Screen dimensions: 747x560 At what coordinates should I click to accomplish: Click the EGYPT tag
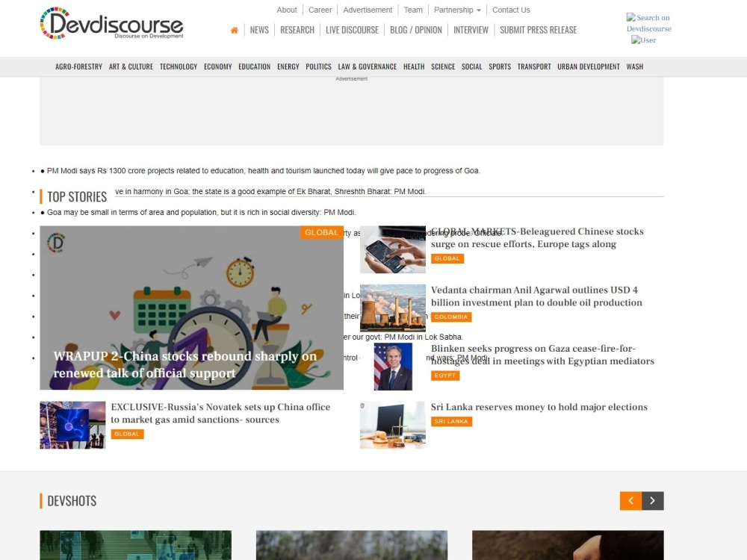(x=445, y=376)
